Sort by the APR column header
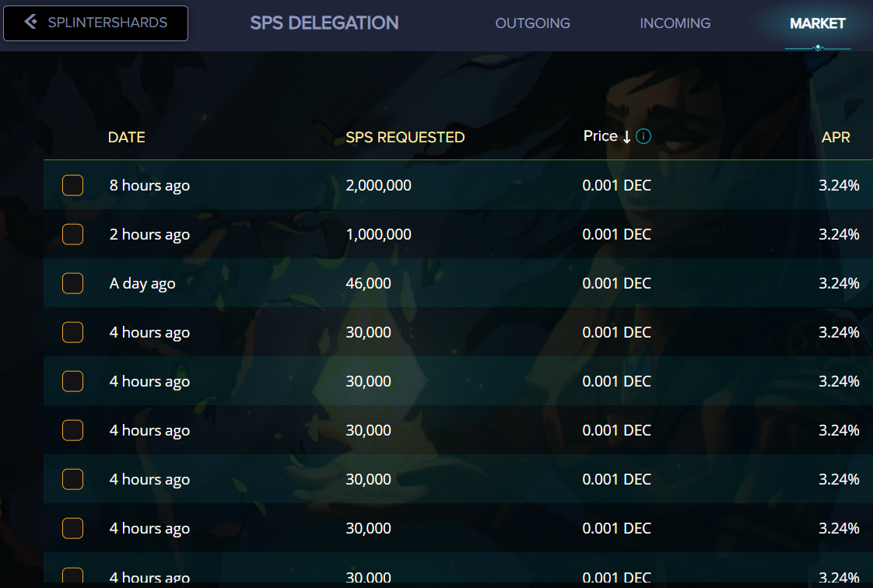 pos(836,138)
